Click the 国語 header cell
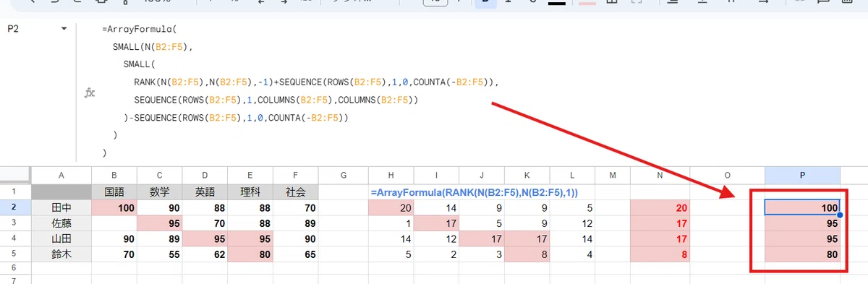Image resolution: width=868 pixels, height=284 pixels. 114,192
